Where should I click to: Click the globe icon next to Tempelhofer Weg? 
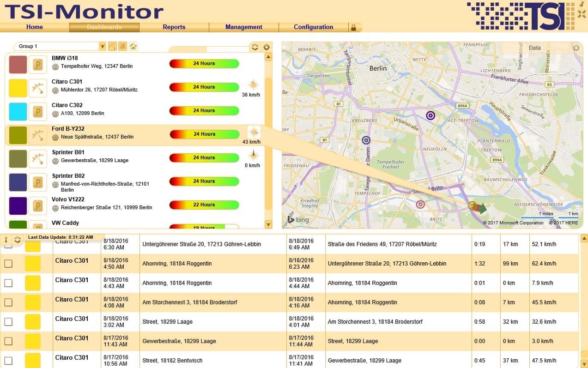[x=55, y=66]
